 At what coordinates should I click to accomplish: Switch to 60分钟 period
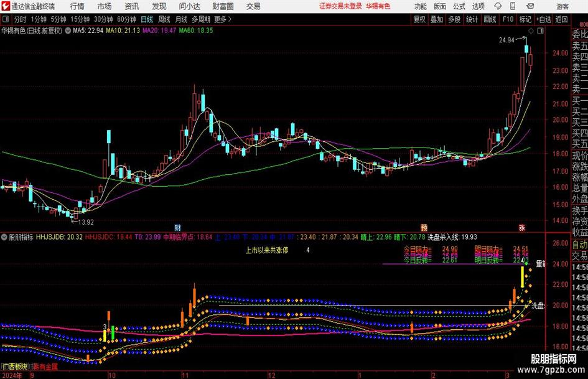[x=126, y=19]
